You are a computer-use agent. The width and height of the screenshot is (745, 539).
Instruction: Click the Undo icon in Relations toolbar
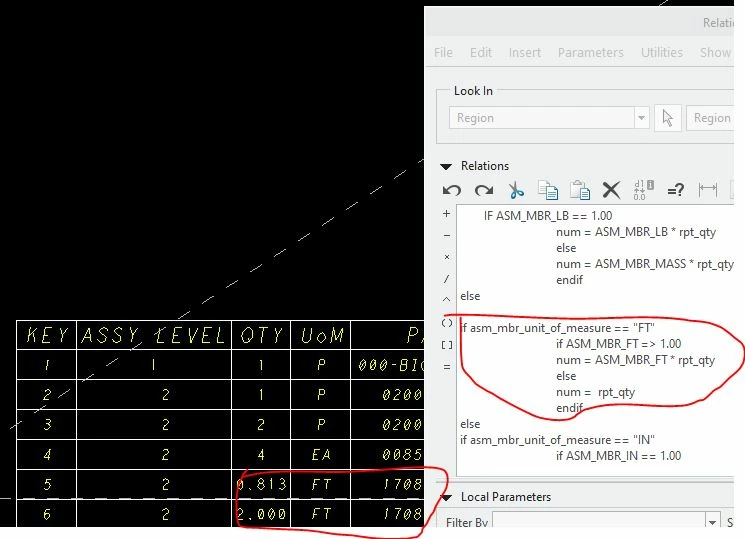(451, 191)
